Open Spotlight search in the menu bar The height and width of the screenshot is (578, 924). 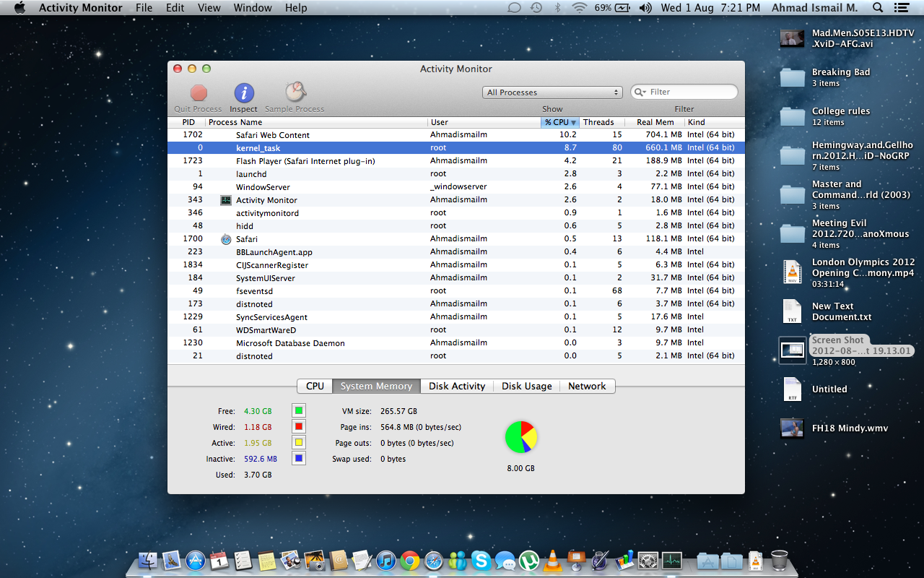[x=878, y=8]
